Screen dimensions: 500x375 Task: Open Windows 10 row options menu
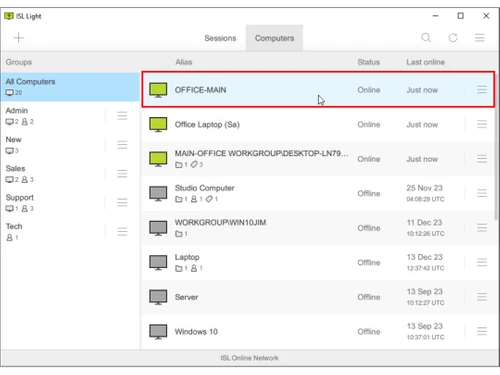(x=482, y=331)
